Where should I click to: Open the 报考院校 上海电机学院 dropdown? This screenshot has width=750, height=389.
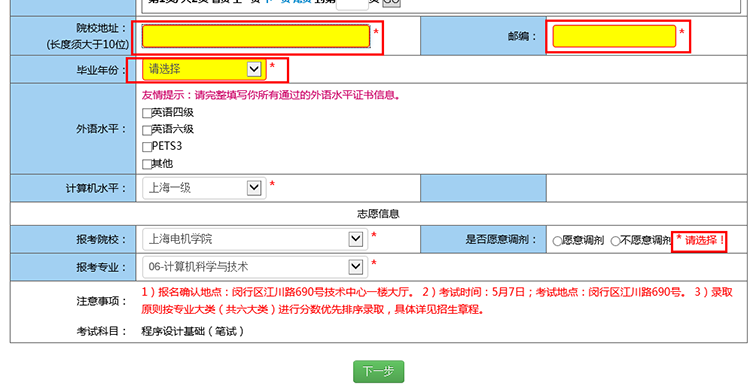(255, 239)
